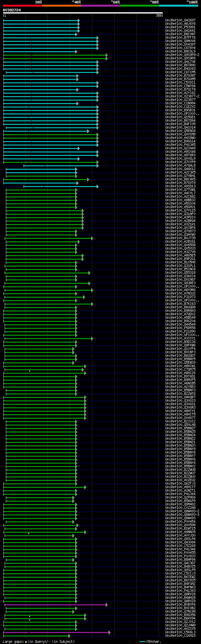Screen dimensions: 201x644
Task: Select label UniRef100_B0JT35
Action: pos(180,238)
